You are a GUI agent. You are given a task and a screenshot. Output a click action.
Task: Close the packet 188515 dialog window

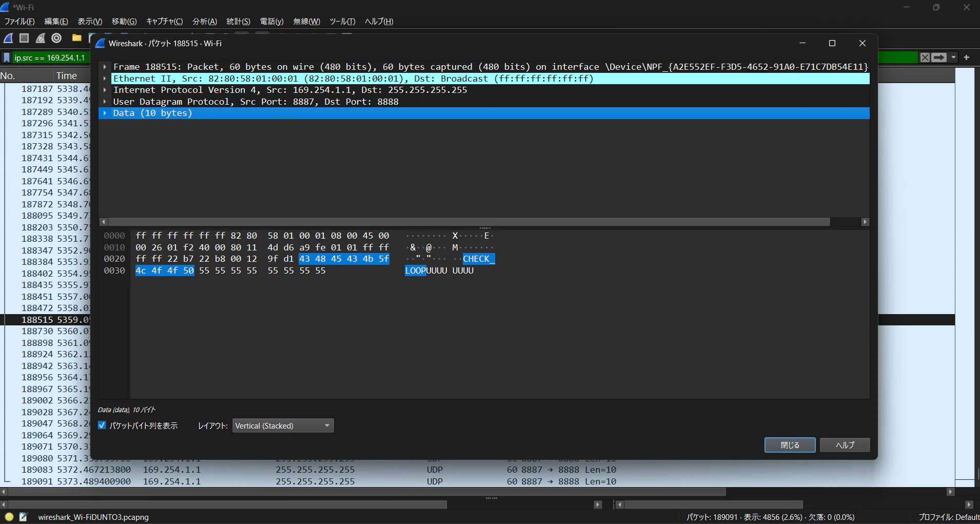tap(863, 44)
